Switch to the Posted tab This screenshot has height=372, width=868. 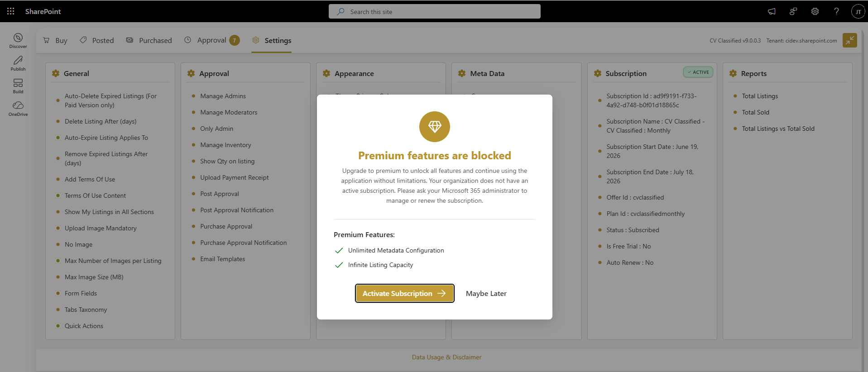point(96,40)
